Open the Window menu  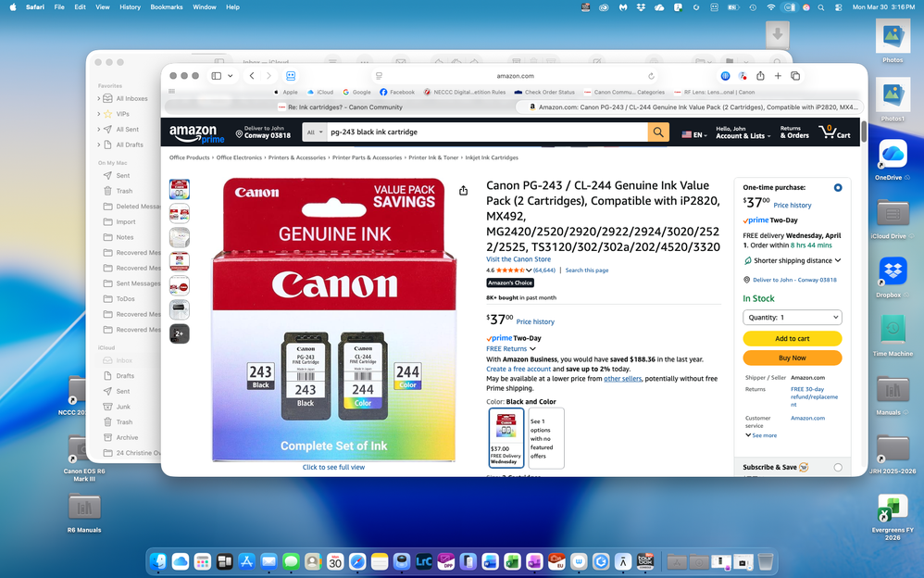[204, 7]
